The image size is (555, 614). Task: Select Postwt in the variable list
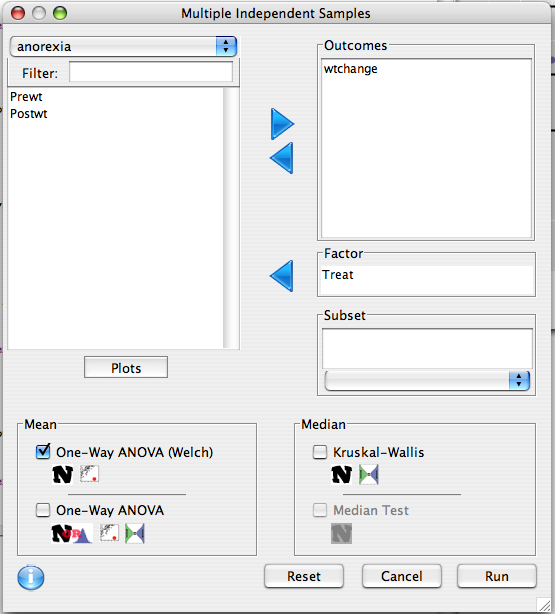[29, 114]
